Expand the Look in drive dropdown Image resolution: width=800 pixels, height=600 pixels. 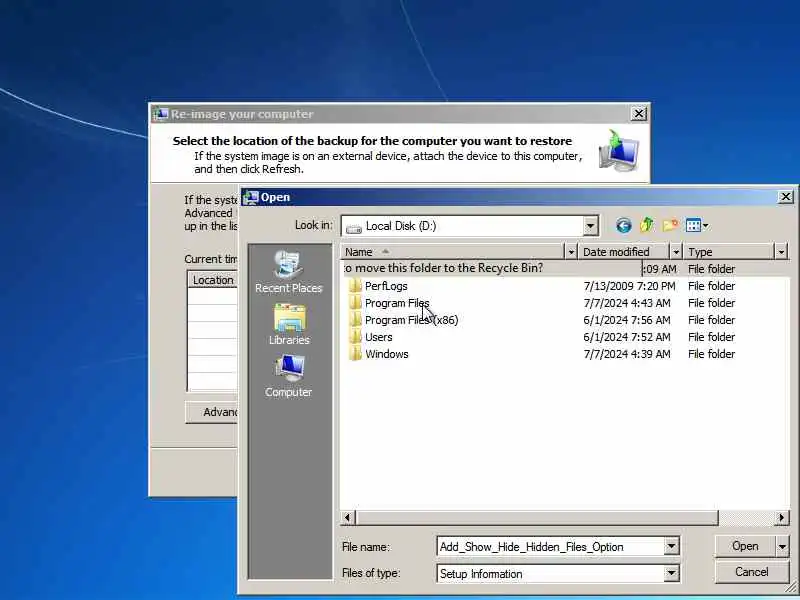coord(590,226)
